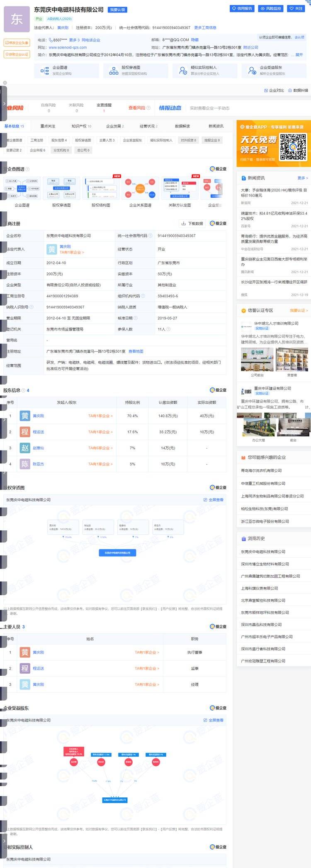Click the 信用报告 credit report button
This screenshot has height=868, width=311.
(x=242, y=8)
